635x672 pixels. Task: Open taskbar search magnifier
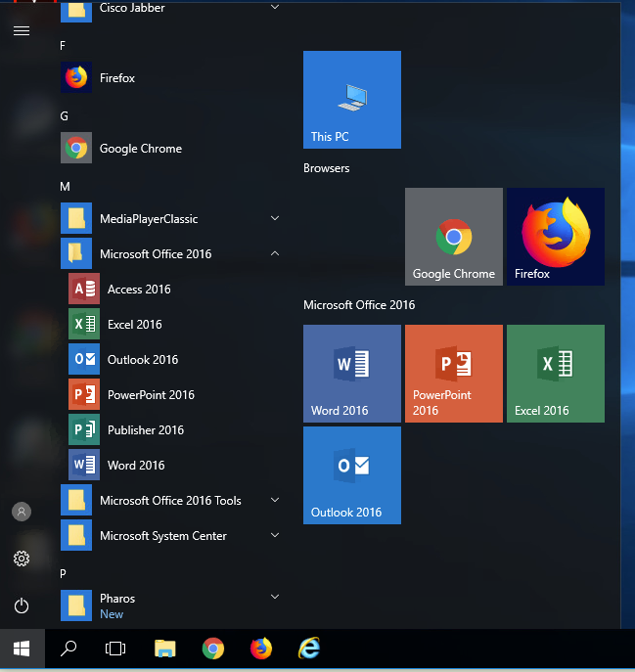tap(68, 649)
